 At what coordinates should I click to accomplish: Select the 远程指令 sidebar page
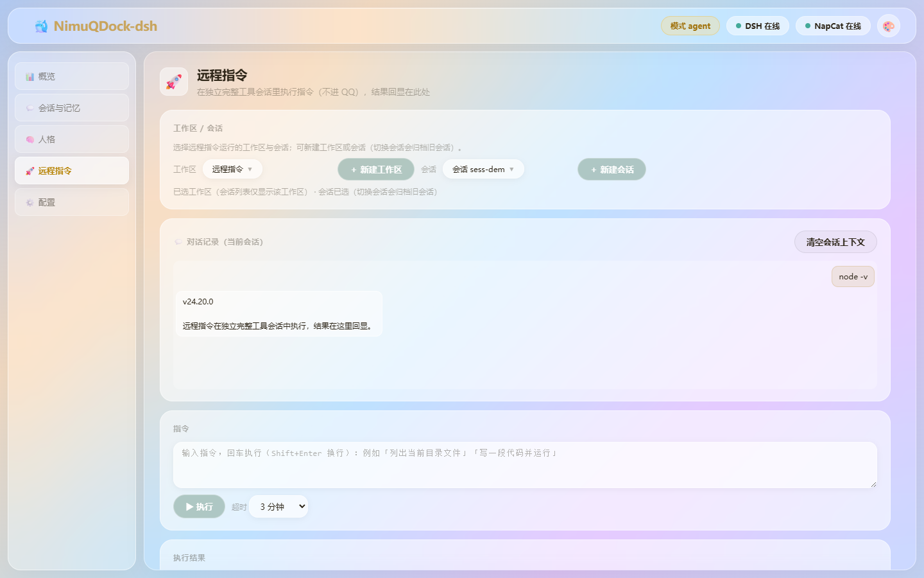pos(72,171)
